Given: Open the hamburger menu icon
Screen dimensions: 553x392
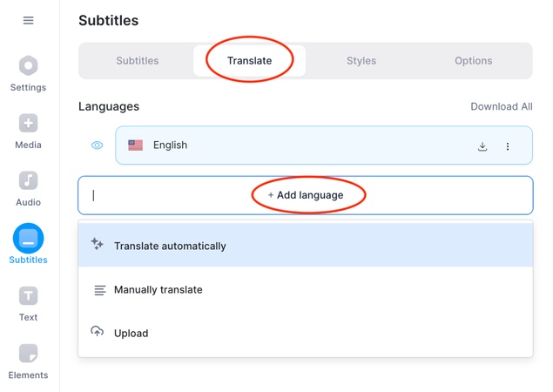Looking at the screenshot, I should (x=28, y=20).
